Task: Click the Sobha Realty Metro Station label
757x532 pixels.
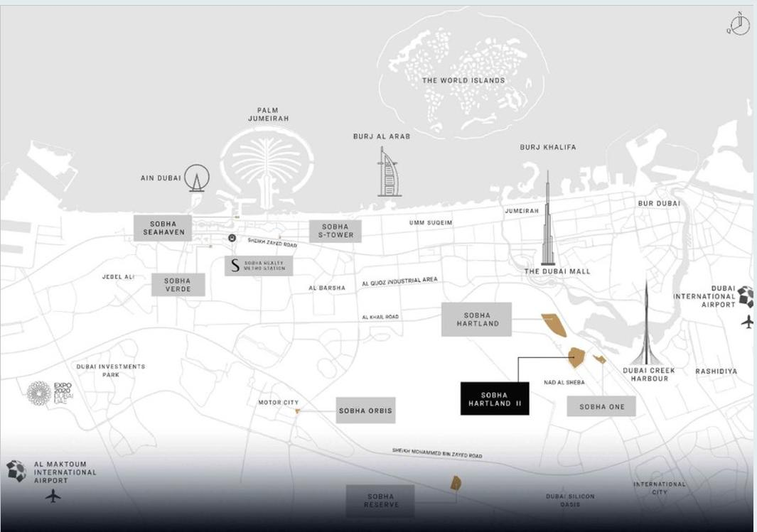Action: (258, 266)
